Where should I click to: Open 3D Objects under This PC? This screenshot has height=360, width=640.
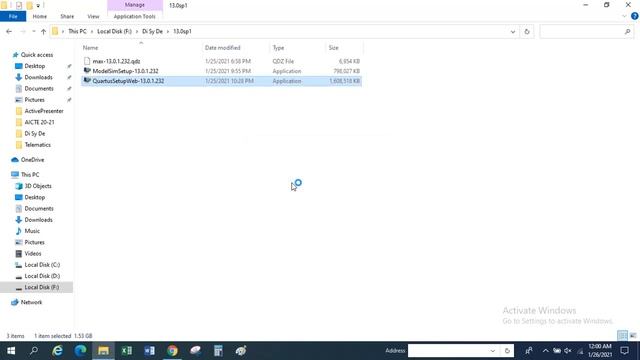point(38,186)
